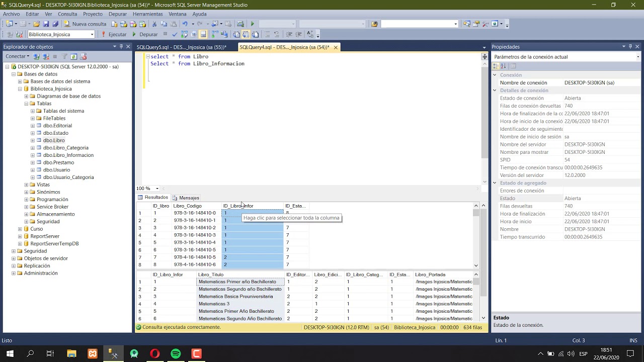Click the Decrease Indent icon
This screenshot has height=362, width=644.
click(289, 34)
